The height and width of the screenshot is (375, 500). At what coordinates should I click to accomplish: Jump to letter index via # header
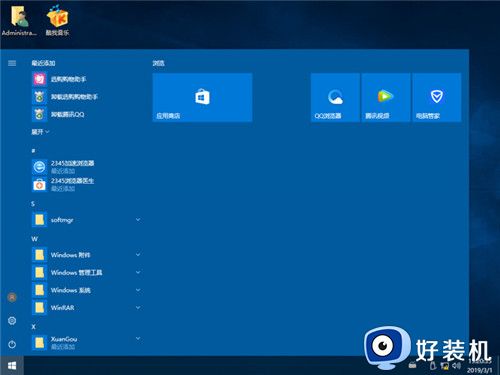33,151
